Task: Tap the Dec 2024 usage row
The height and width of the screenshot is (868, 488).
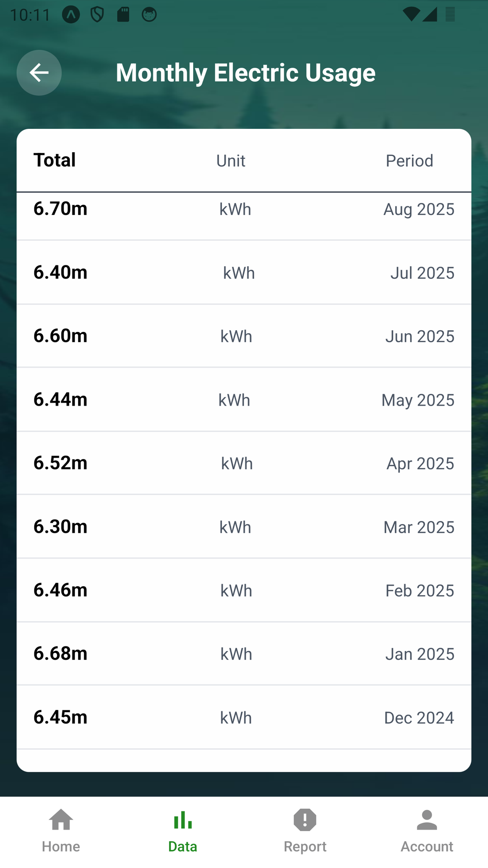Action: point(244,718)
